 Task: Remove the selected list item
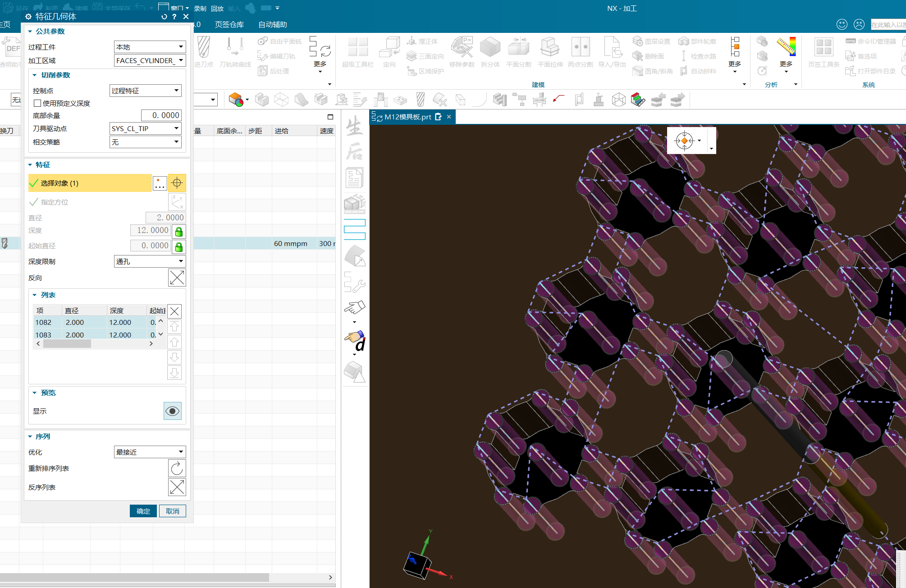[x=174, y=311]
